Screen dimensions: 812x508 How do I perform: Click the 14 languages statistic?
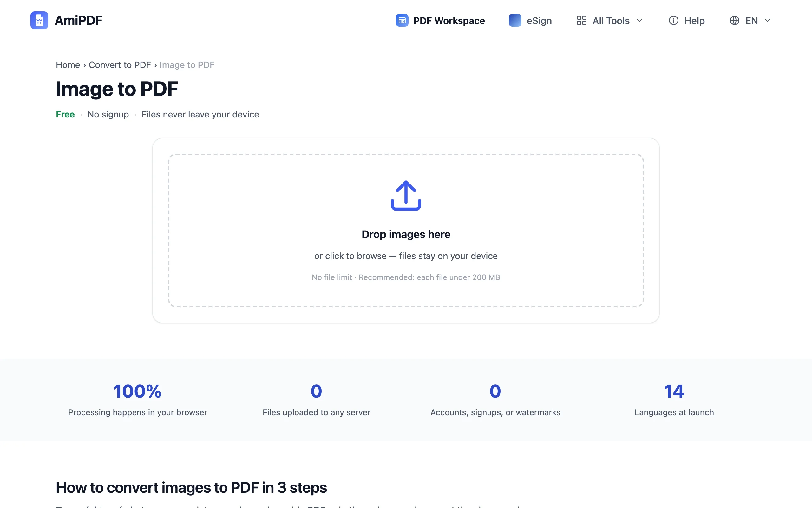click(x=674, y=391)
